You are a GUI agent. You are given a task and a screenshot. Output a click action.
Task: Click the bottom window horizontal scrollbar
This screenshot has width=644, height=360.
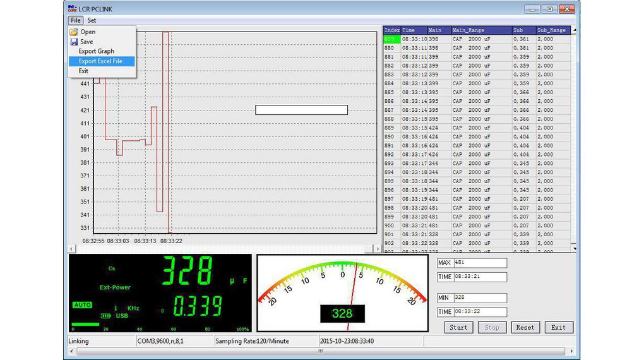(x=321, y=351)
